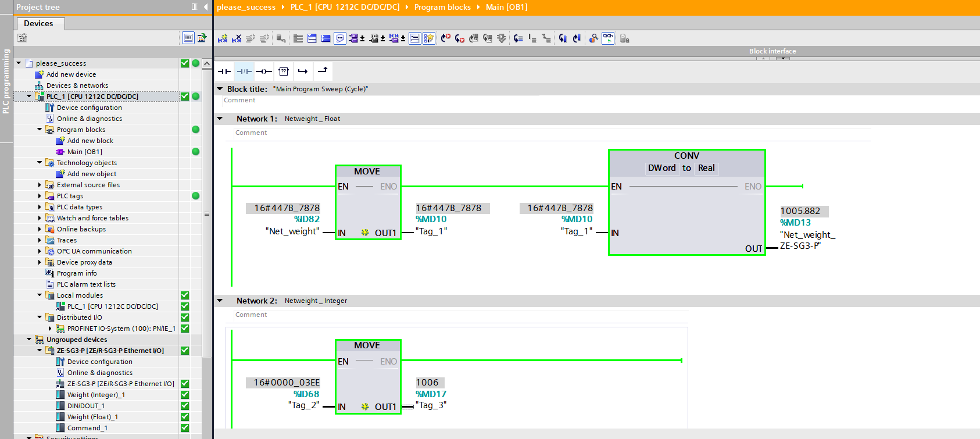The height and width of the screenshot is (439, 980).
Task: Toggle monitoring on/off with glasses icon
Action: 608,38
